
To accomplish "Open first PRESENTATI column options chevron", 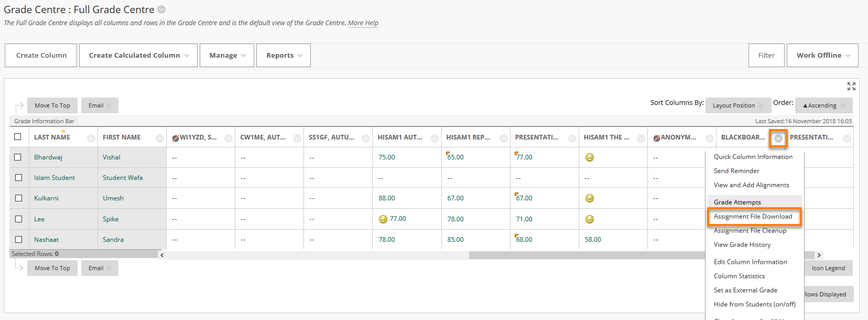I will [x=572, y=138].
